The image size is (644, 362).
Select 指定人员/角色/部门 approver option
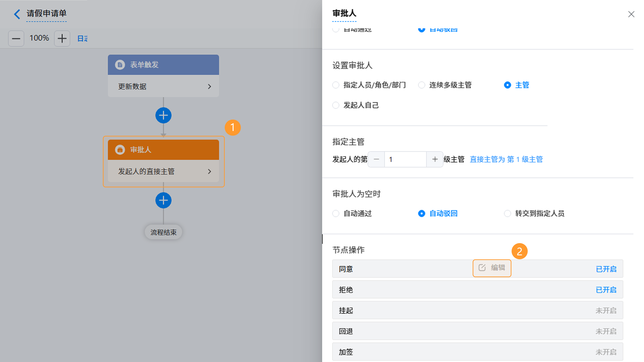pos(369,85)
